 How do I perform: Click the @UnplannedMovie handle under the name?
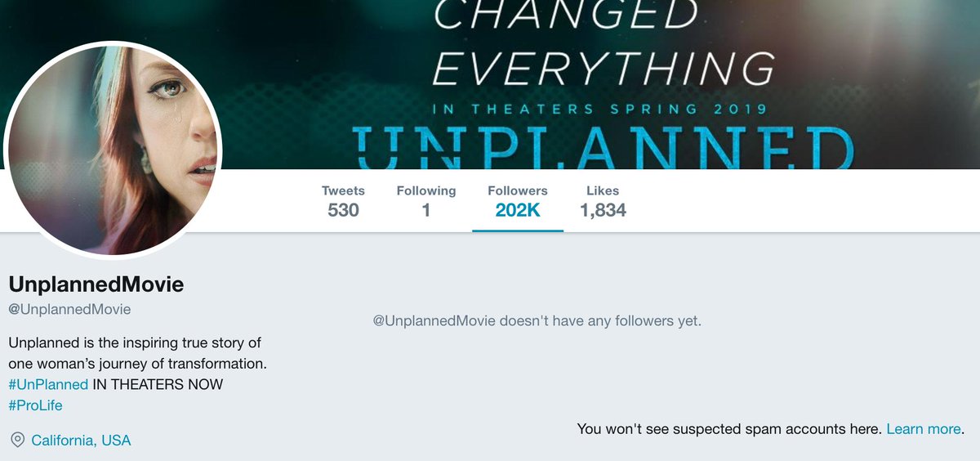point(69,310)
